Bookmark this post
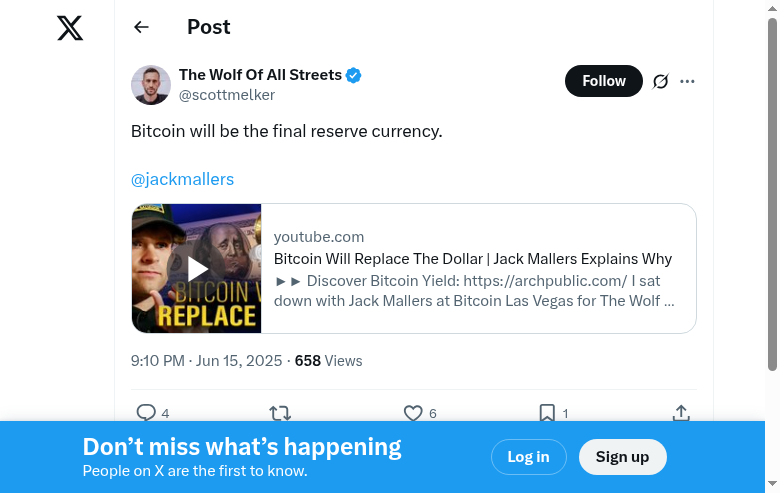The height and width of the screenshot is (493, 780). tap(547, 412)
